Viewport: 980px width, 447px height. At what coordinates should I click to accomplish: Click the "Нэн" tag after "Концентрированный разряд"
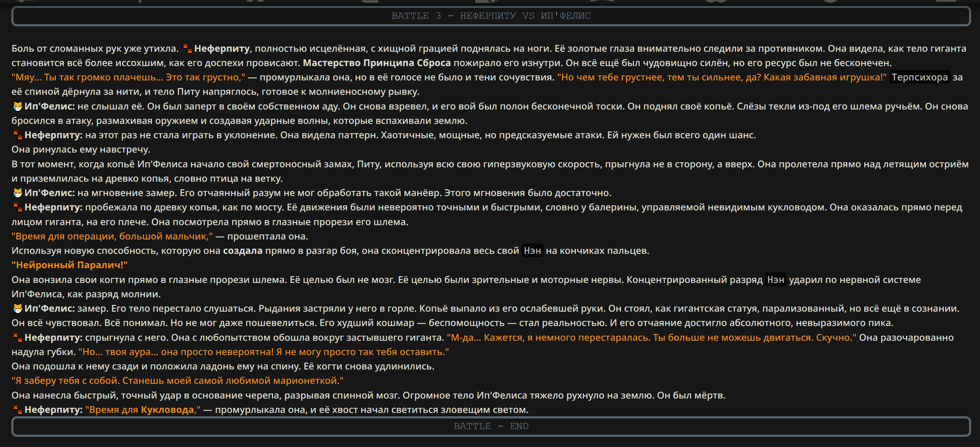[x=775, y=279]
